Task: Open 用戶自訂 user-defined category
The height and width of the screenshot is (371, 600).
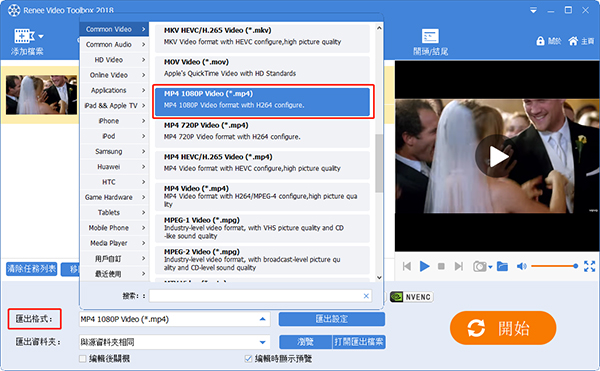Action: 114,259
